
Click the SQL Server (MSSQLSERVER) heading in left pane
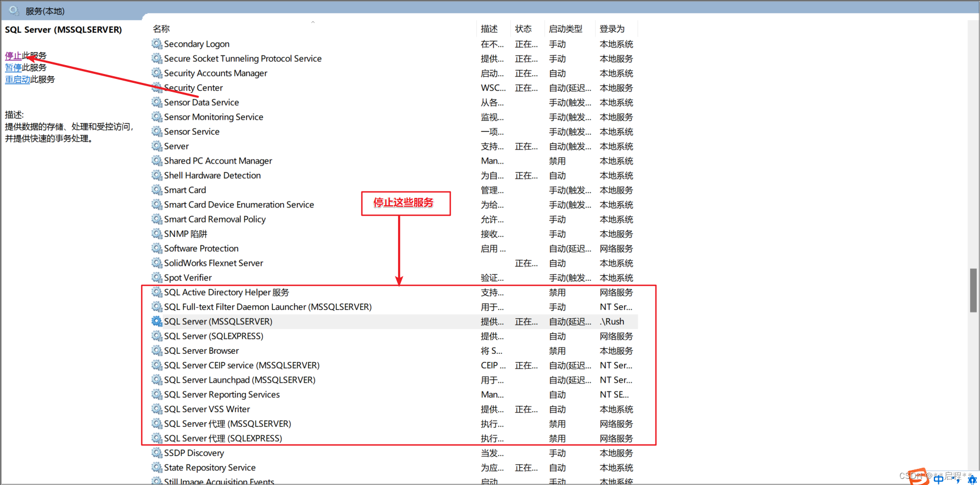click(x=63, y=29)
